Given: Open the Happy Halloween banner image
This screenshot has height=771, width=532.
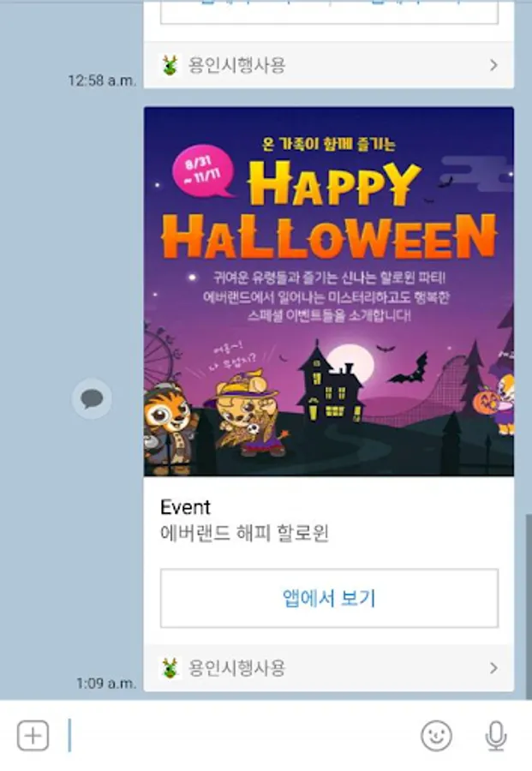Looking at the screenshot, I should tap(329, 291).
